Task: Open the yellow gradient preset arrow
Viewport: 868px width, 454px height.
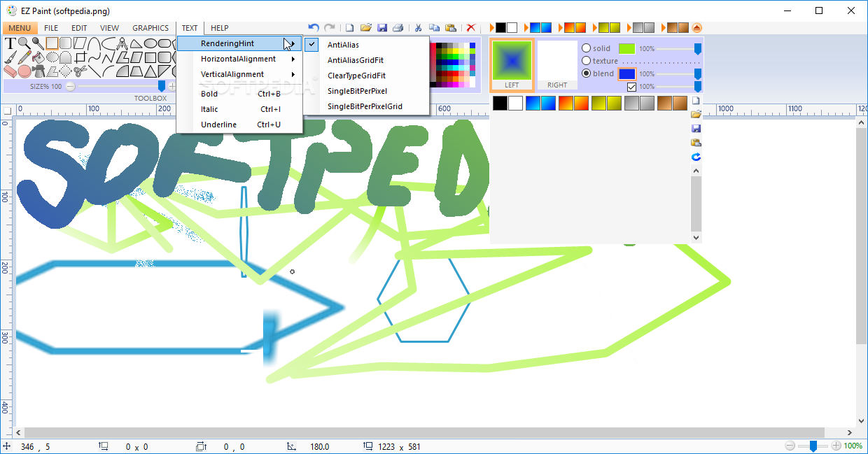Action: 594,27
